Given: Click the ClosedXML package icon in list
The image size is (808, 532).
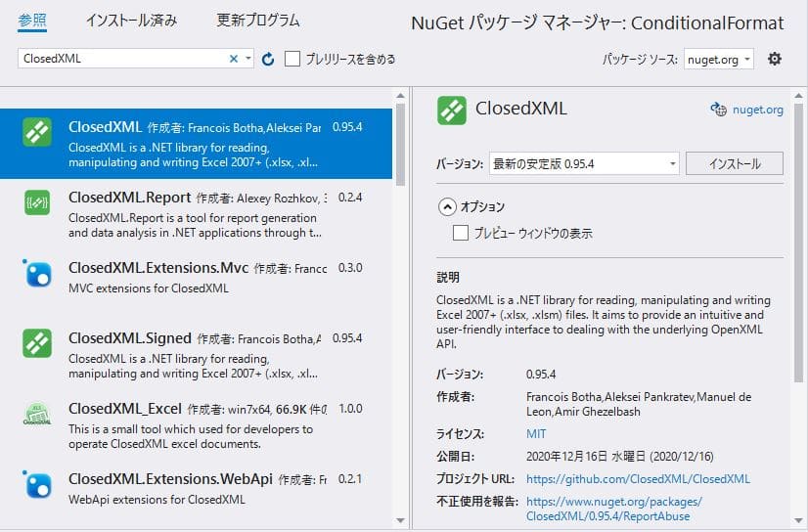Looking at the screenshot, I should pos(37,132).
